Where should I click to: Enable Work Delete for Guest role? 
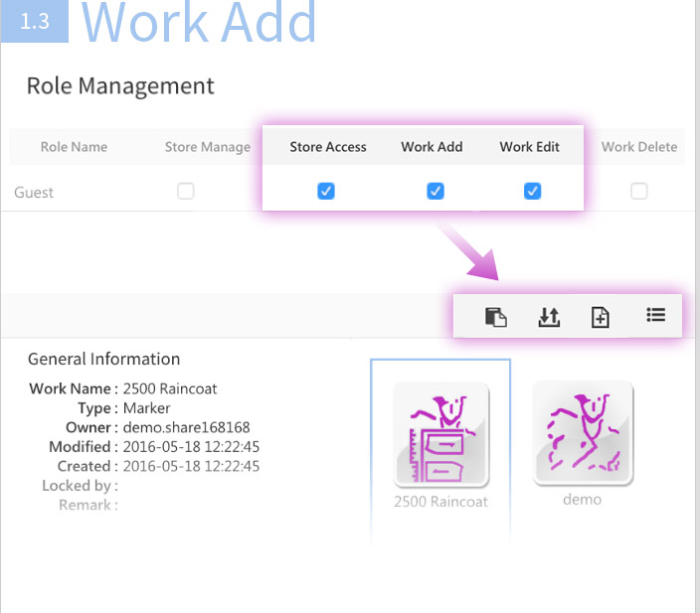tap(638, 192)
